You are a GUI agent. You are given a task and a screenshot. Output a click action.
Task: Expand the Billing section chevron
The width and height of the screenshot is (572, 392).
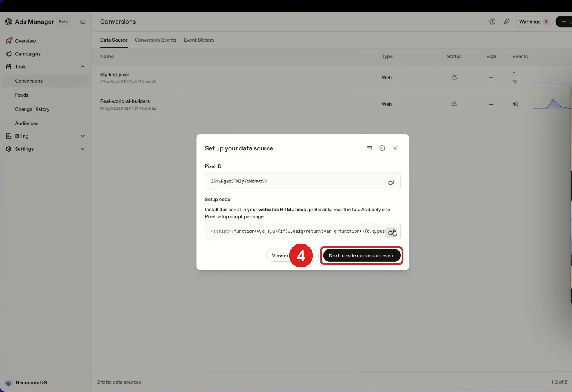point(83,136)
